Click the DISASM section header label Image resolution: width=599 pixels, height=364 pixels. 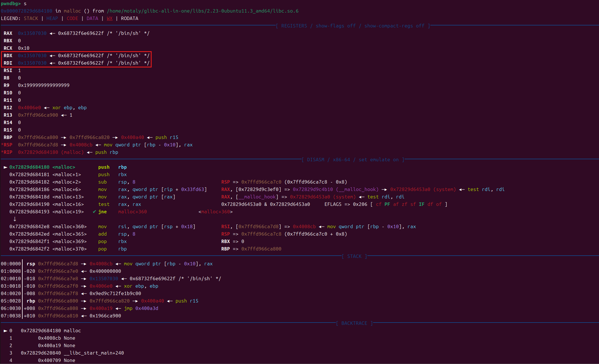tap(316, 160)
